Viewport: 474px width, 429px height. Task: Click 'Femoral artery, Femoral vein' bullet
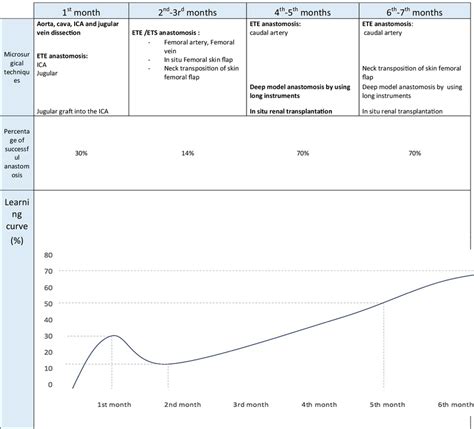[199, 47]
